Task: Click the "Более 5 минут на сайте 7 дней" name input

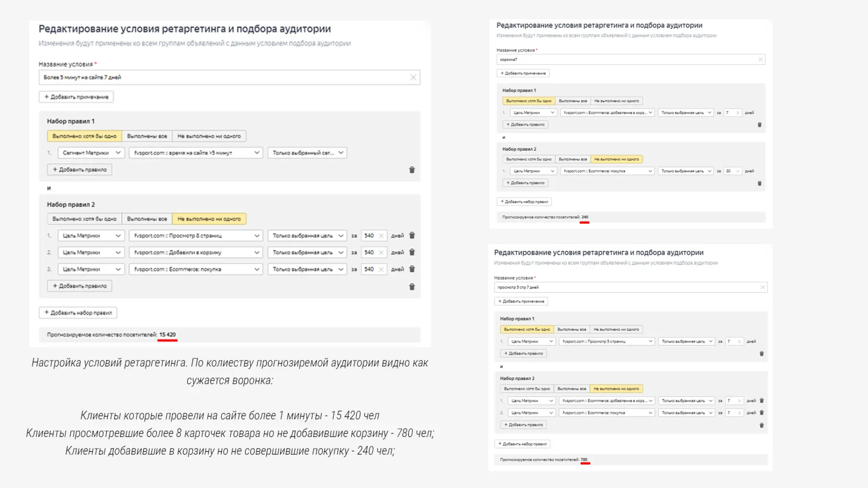Action: click(x=222, y=77)
